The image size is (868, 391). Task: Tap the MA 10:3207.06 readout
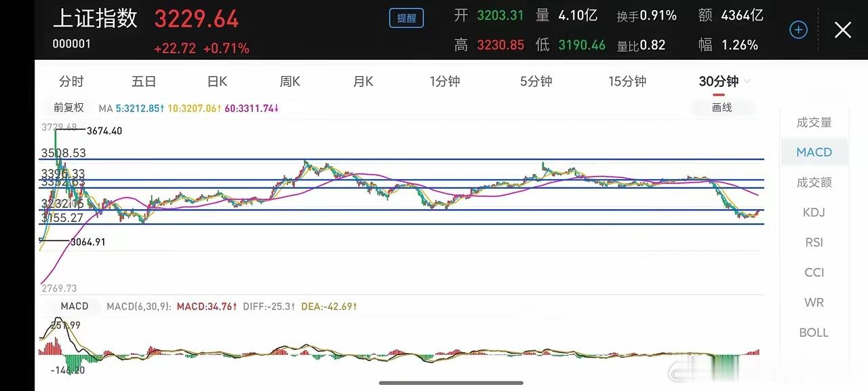195,108
